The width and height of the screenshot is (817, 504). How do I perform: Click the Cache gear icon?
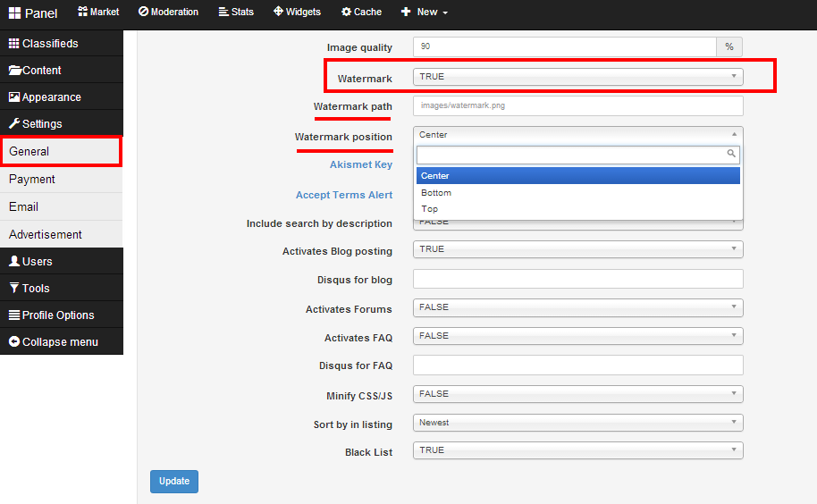coord(346,12)
